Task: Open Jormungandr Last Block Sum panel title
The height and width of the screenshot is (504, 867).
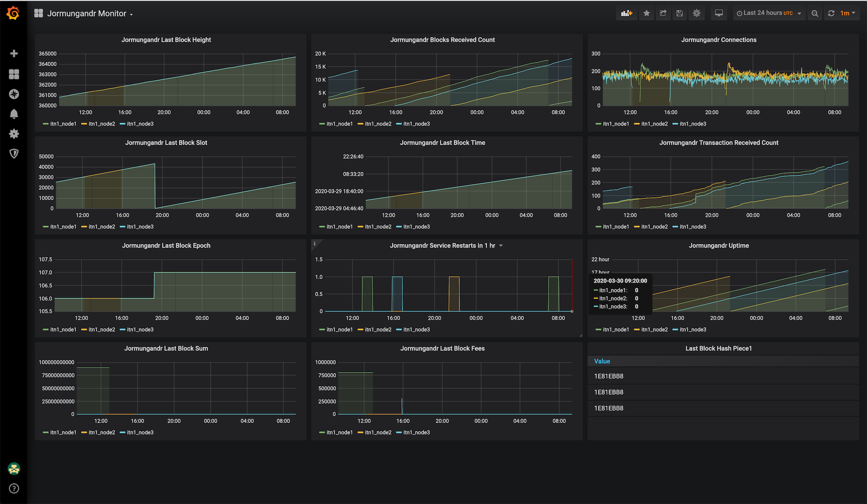Action: (166, 348)
